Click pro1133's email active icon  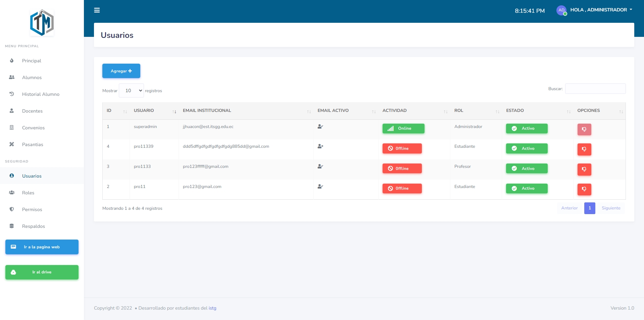(320, 167)
